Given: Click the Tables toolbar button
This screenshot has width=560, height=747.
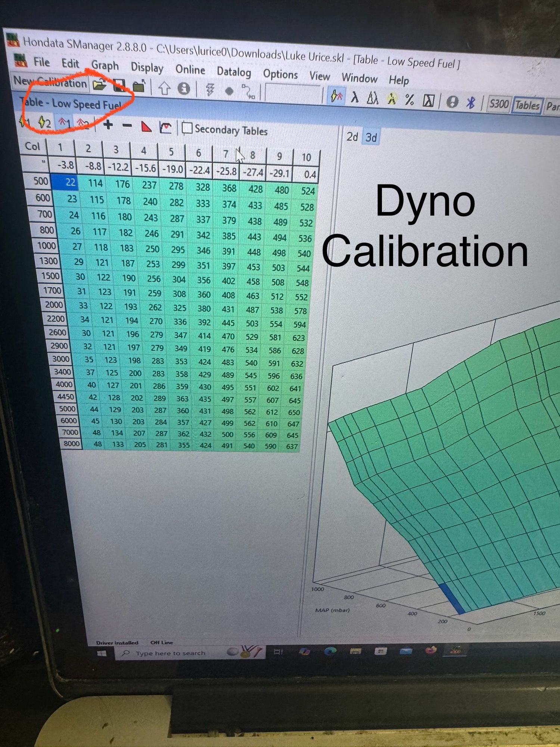Looking at the screenshot, I should [527, 105].
